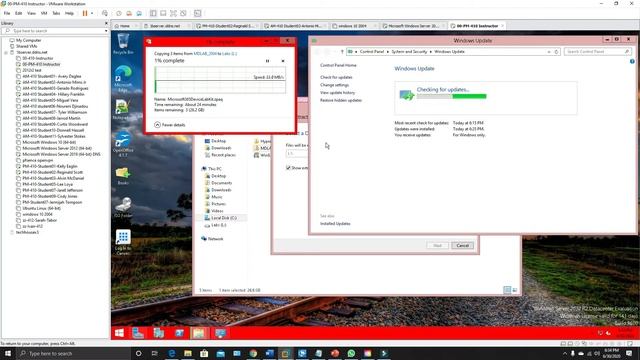
Task: Select Microsoft Edge desktop shortcut in VM
Action: (x=123, y=78)
